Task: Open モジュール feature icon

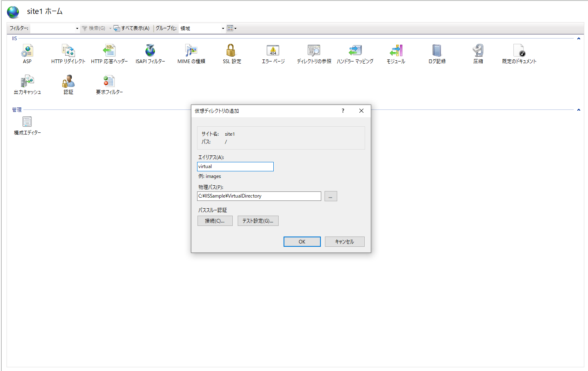Action: 396,50
